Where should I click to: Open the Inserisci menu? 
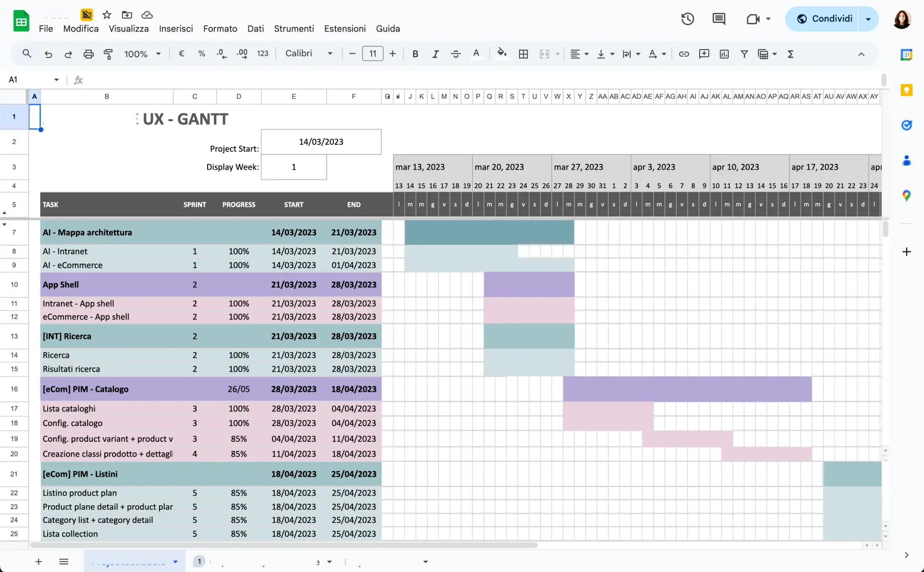coord(176,29)
